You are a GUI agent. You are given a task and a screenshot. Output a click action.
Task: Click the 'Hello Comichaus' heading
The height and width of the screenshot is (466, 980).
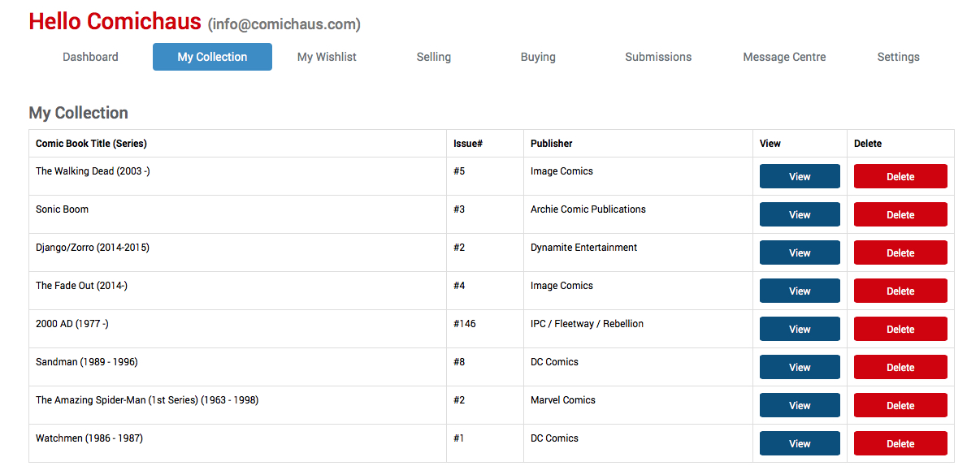click(115, 22)
